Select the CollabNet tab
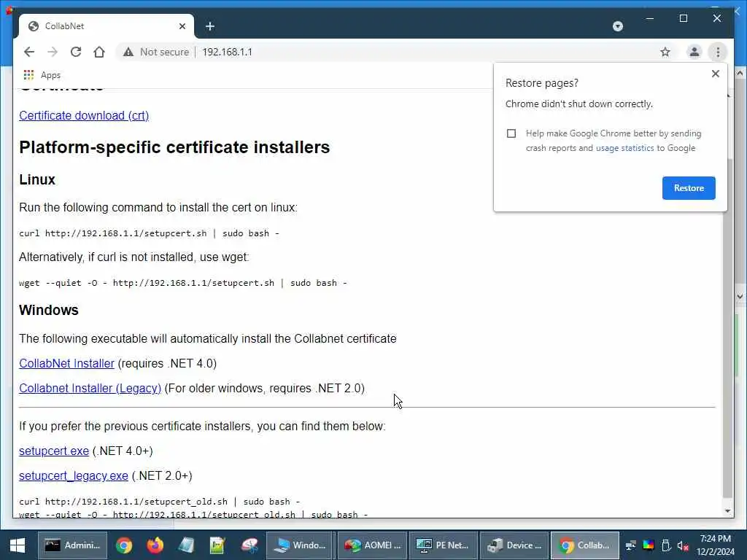The height and width of the screenshot is (560, 747). pos(107,26)
